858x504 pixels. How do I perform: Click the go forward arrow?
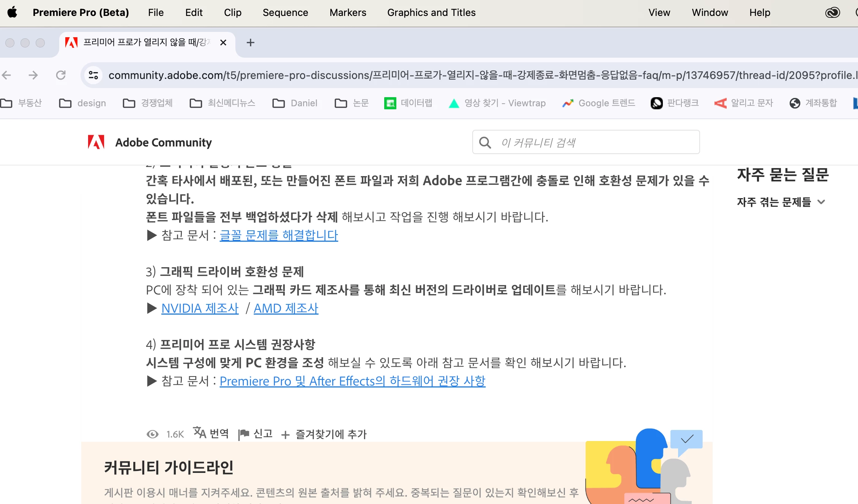click(33, 75)
